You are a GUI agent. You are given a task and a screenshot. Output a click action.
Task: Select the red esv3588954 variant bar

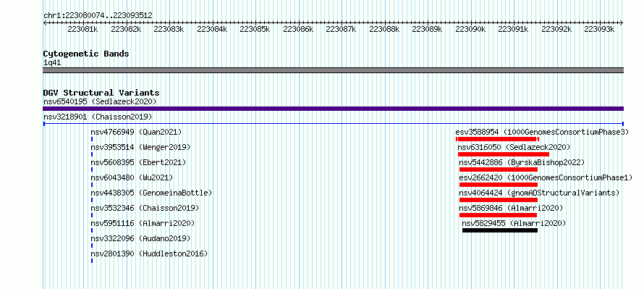(497, 139)
